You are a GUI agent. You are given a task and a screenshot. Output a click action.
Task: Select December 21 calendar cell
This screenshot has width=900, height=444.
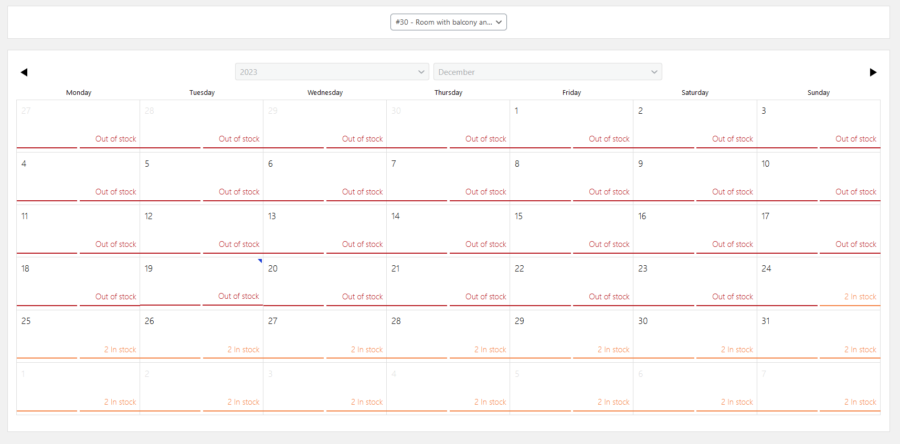pyautogui.click(x=448, y=282)
